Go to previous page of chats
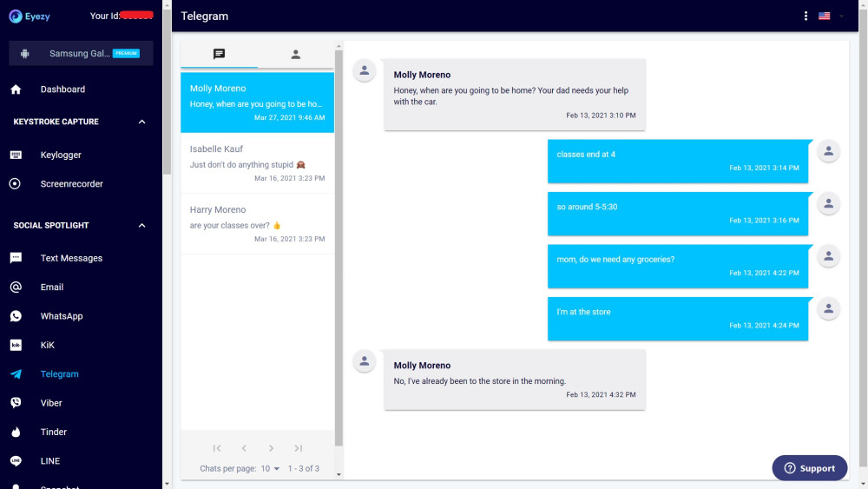Screen dimensions: 868x489 (244, 448)
